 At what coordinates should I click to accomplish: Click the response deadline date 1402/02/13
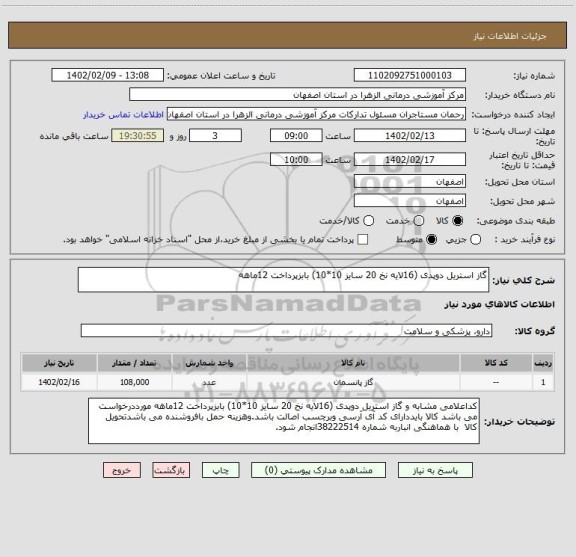coord(410,136)
